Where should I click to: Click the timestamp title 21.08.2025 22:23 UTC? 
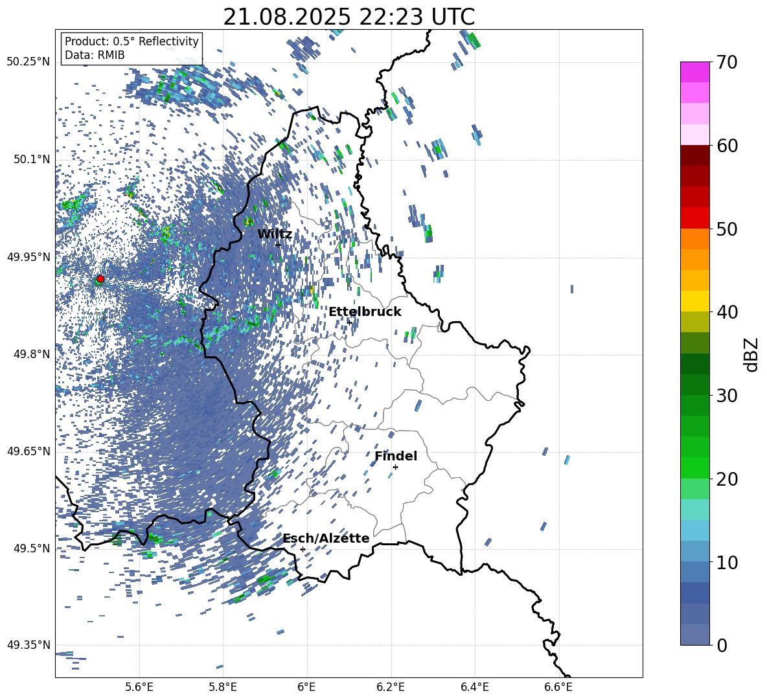coord(349,17)
